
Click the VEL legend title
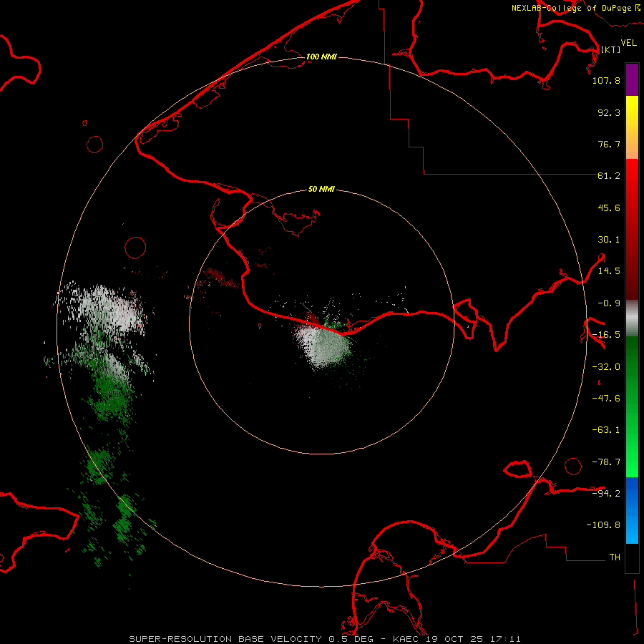628,43
